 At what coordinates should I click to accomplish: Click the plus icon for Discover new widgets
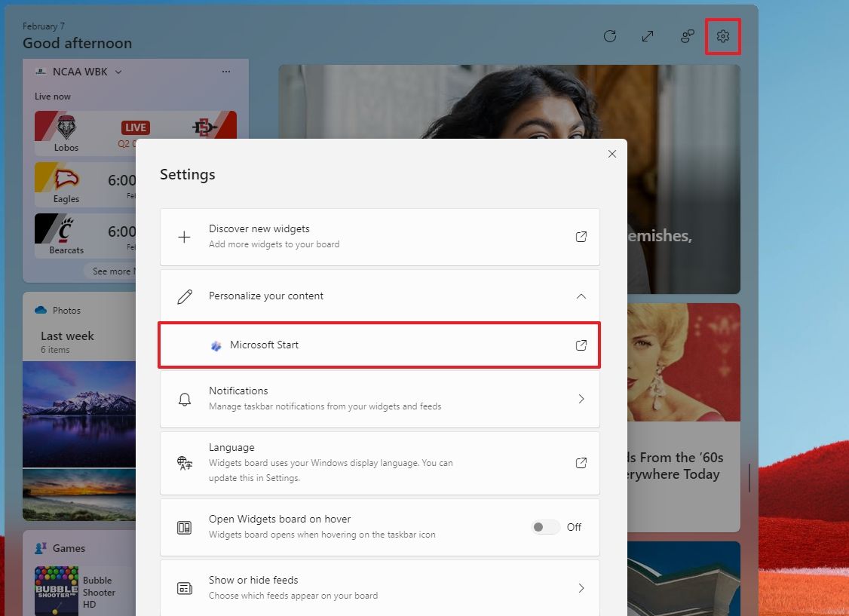(x=184, y=237)
